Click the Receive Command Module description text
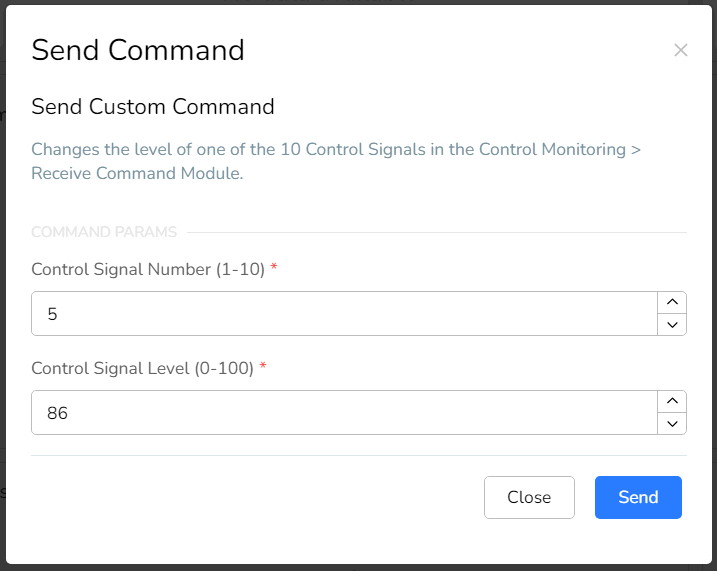The height and width of the screenshot is (571, 717). pos(336,161)
